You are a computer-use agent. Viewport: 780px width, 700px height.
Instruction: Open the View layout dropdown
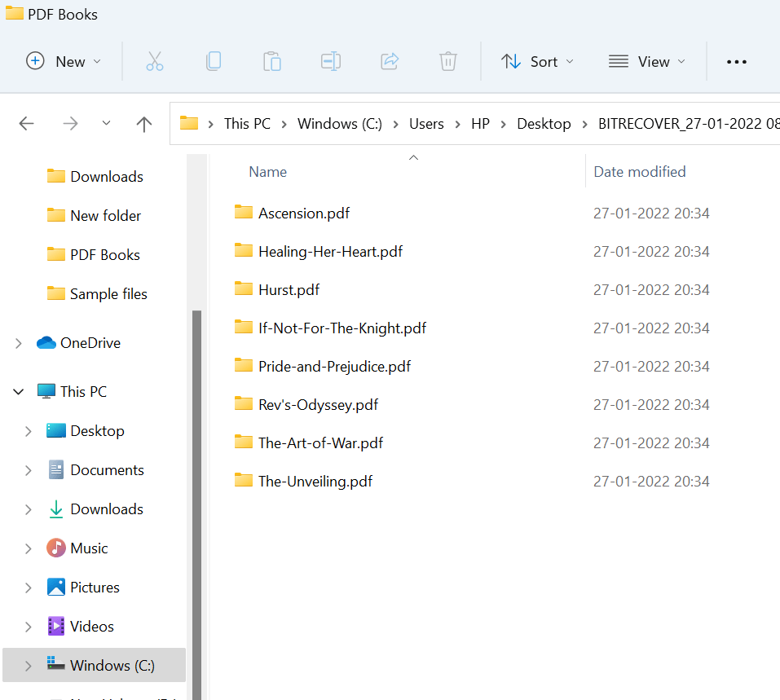coord(647,61)
